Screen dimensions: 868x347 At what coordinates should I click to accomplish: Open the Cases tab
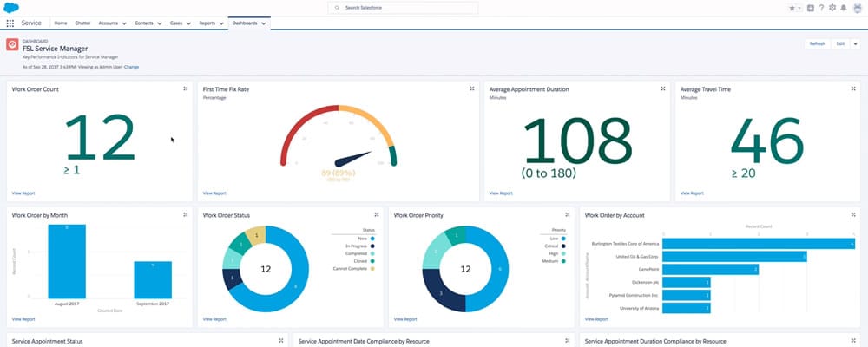(176, 23)
